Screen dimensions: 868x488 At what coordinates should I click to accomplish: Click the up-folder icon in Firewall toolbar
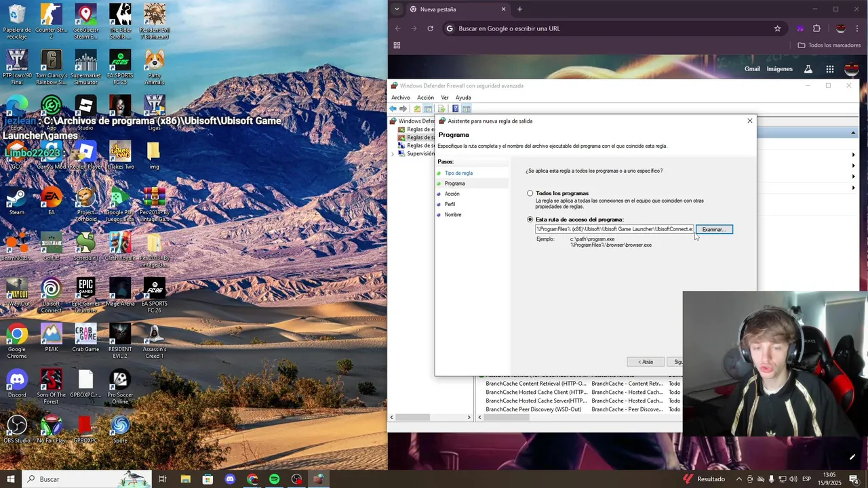[417, 108]
